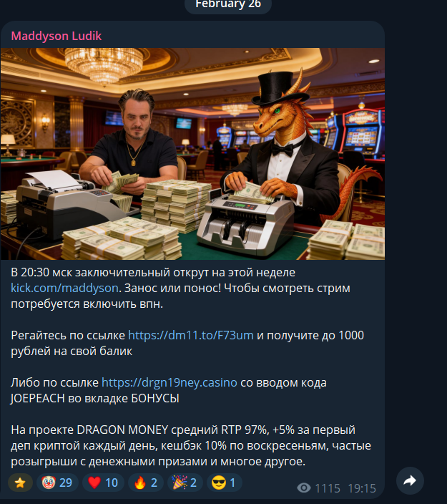Viewport: 447px width, 504px height.
Task: Toggle the fire emoji reaction
Action: [146, 483]
